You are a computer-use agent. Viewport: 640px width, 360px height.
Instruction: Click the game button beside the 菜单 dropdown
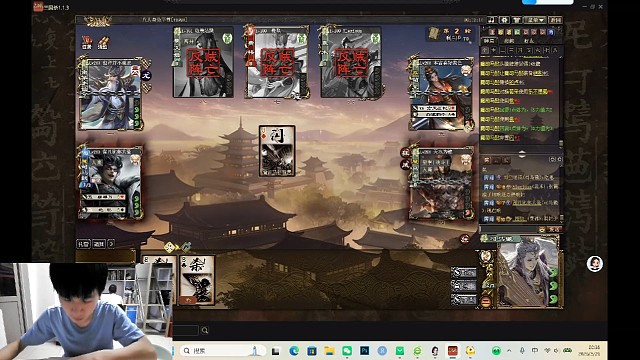click(556, 20)
